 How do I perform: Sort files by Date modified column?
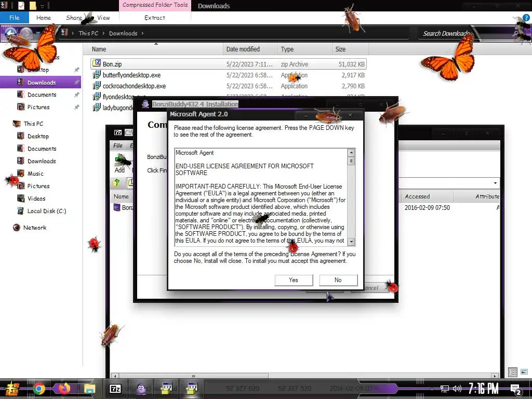coord(250,49)
